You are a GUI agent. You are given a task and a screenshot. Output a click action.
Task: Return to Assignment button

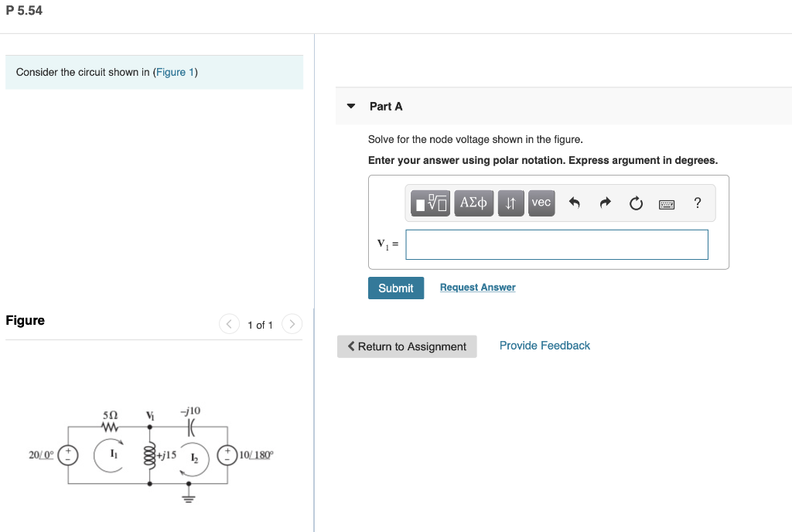click(x=407, y=346)
